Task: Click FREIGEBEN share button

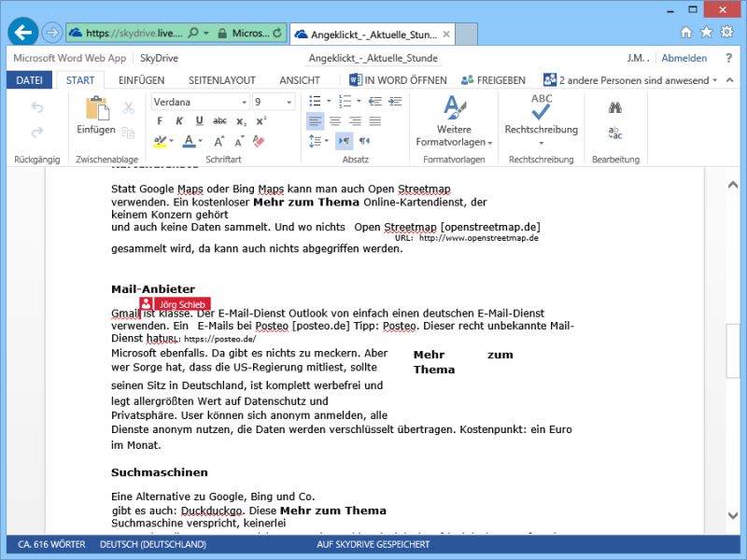Action: [x=494, y=80]
